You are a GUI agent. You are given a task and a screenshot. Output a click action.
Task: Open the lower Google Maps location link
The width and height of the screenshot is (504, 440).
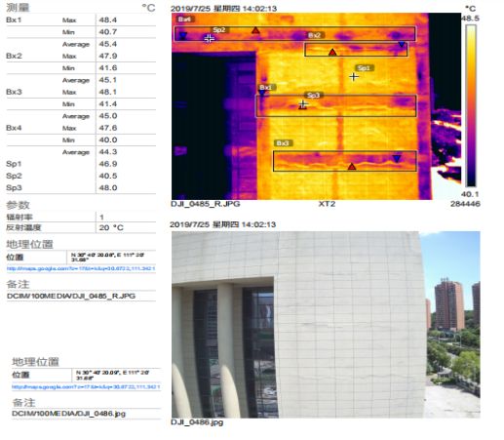86,387
